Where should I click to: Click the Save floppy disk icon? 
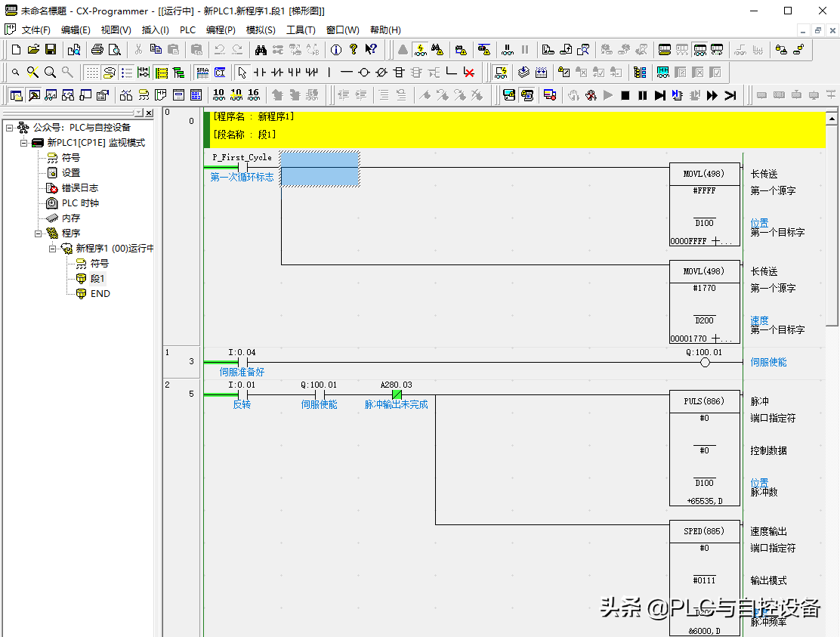(x=51, y=50)
